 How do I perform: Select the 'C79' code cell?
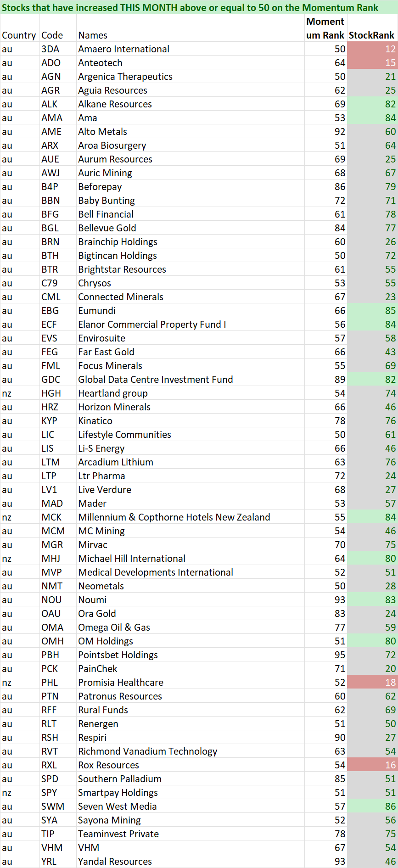point(58,283)
